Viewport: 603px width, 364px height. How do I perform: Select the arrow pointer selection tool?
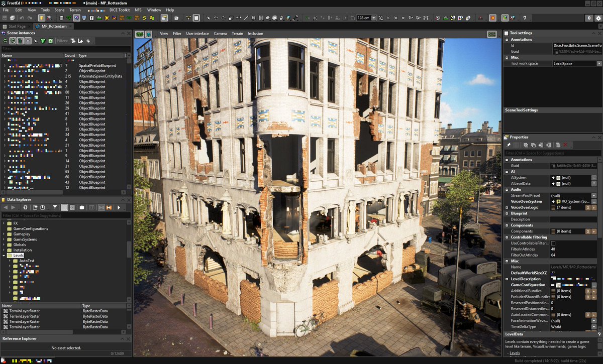[209, 18]
